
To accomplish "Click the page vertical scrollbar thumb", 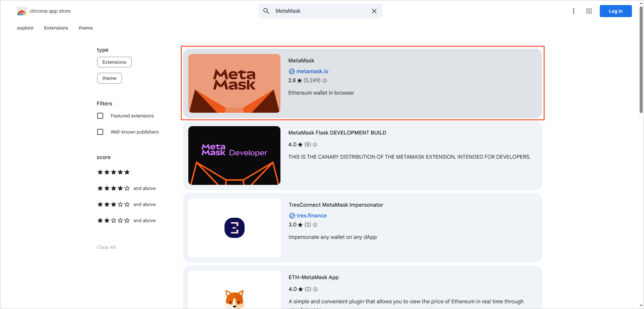I will click(x=641, y=60).
